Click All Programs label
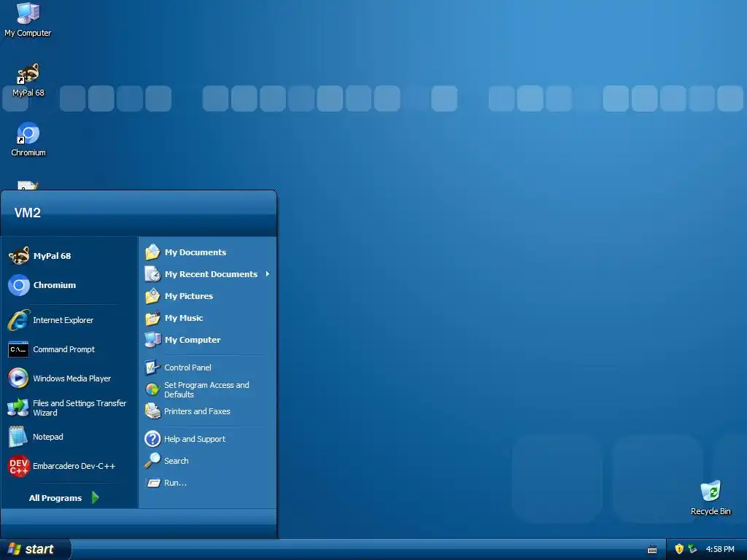747x560 pixels. click(x=55, y=498)
